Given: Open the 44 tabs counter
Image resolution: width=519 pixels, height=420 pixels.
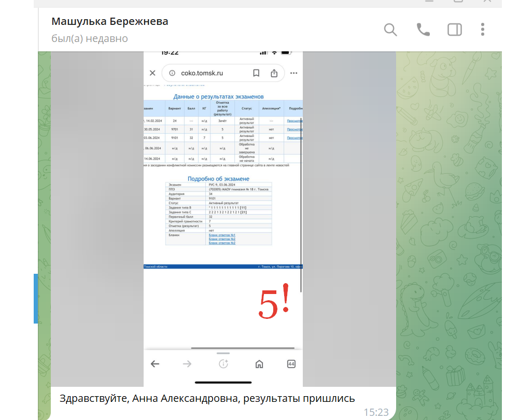Looking at the screenshot, I should [291, 364].
